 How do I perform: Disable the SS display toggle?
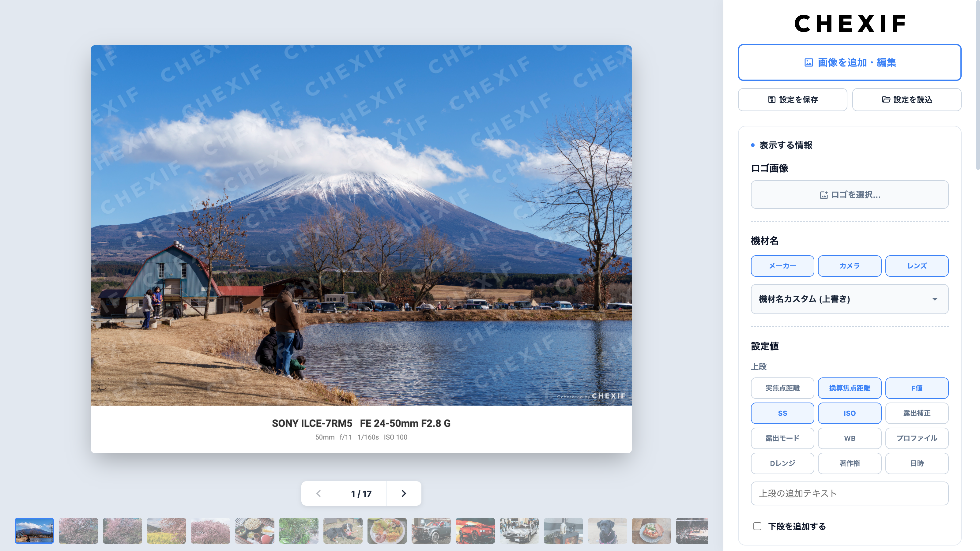[782, 413]
